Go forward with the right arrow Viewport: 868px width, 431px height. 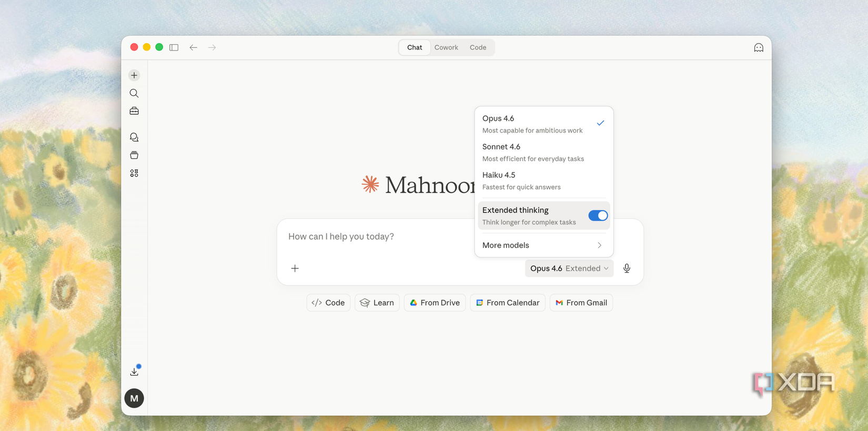click(212, 47)
